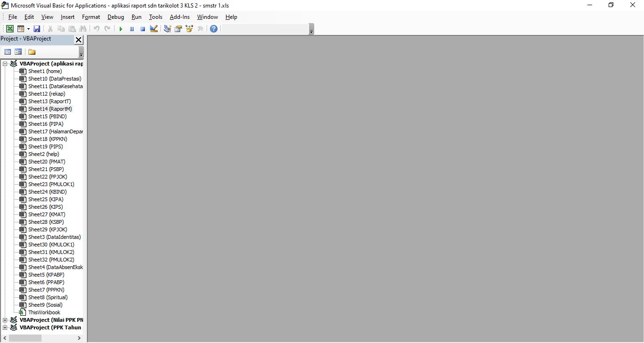Open the View menu
The width and height of the screenshot is (644, 343).
click(x=47, y=17)
